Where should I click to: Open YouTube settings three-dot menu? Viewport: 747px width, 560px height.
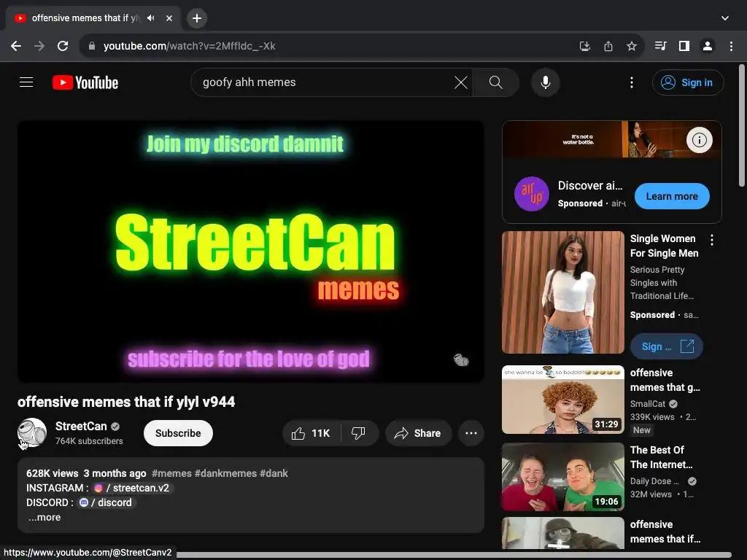632,82
